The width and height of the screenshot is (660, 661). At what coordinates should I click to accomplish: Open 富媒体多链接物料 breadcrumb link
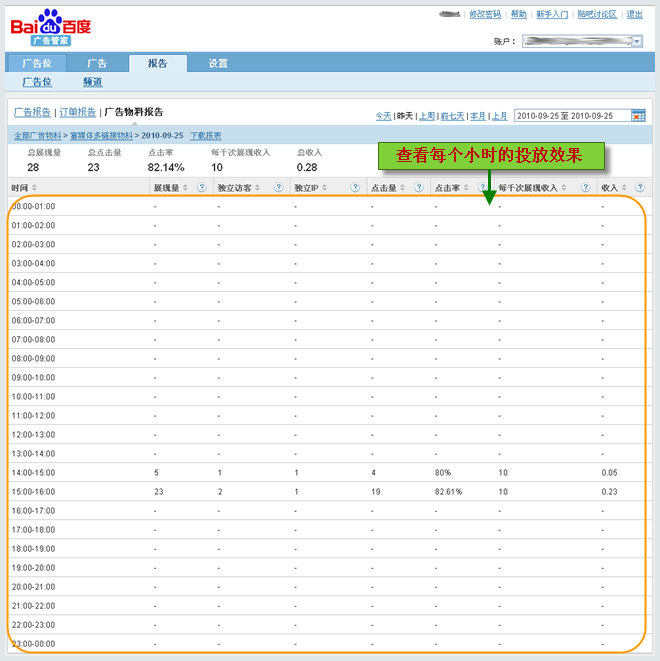pos(101,136)
